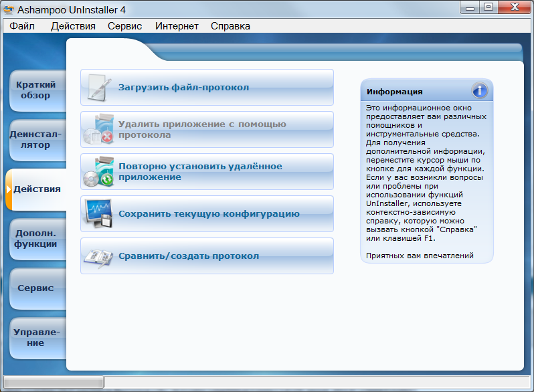Click the Ashampoo UnInstaller title bar icon

click(x=10, y=9)
